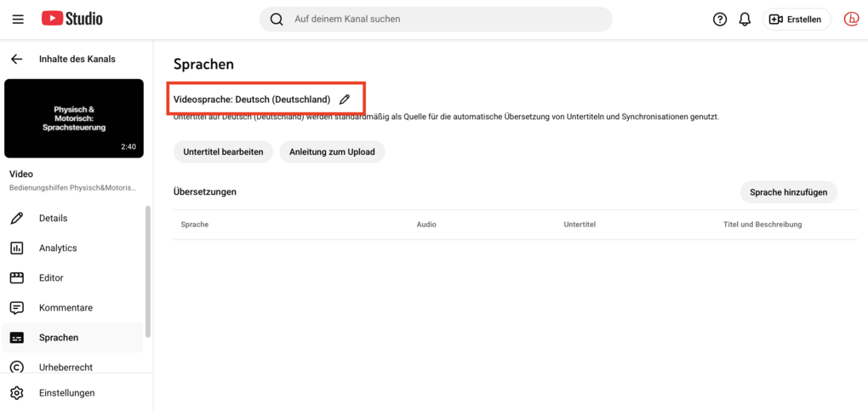The width and height of the screenshot is (868, 411).
Task: Open Kommentare in the sidebar
Action: (x=66, y=307)
